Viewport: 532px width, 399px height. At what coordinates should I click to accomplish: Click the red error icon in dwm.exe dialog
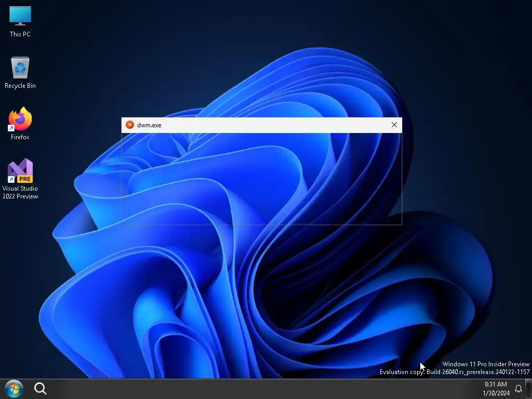(129, 125)
